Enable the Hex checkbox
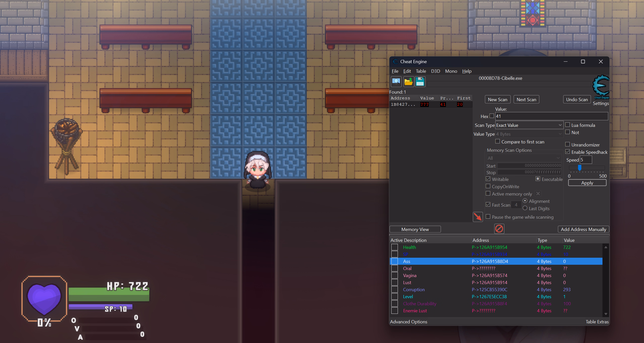Screen dimensions: 644x343 pos(492,116)
